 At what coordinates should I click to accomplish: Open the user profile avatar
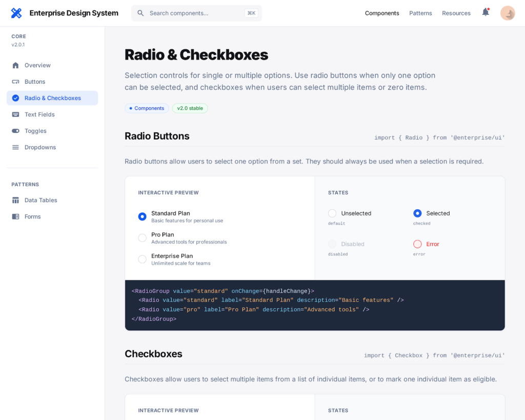(x=507, y=13)
